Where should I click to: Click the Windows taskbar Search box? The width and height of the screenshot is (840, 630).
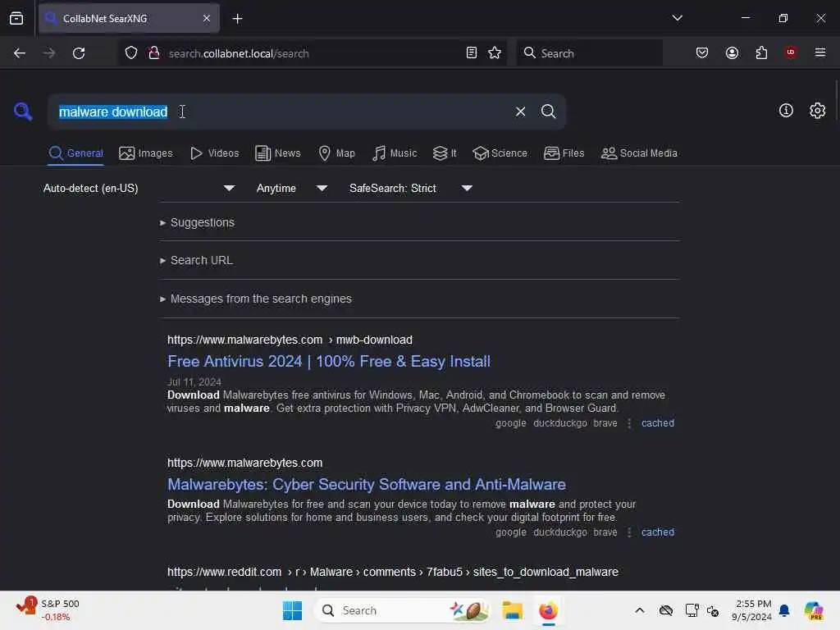click(x=403, y=610)
